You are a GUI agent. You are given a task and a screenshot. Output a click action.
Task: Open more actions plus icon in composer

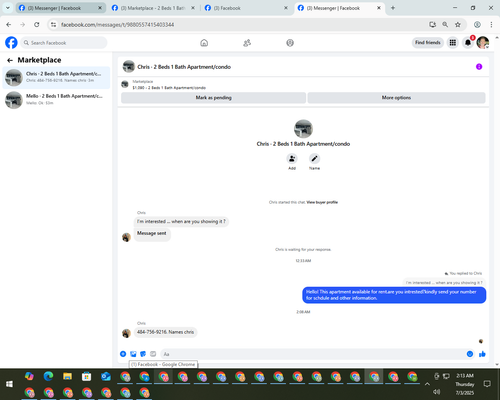pos(123,354)
